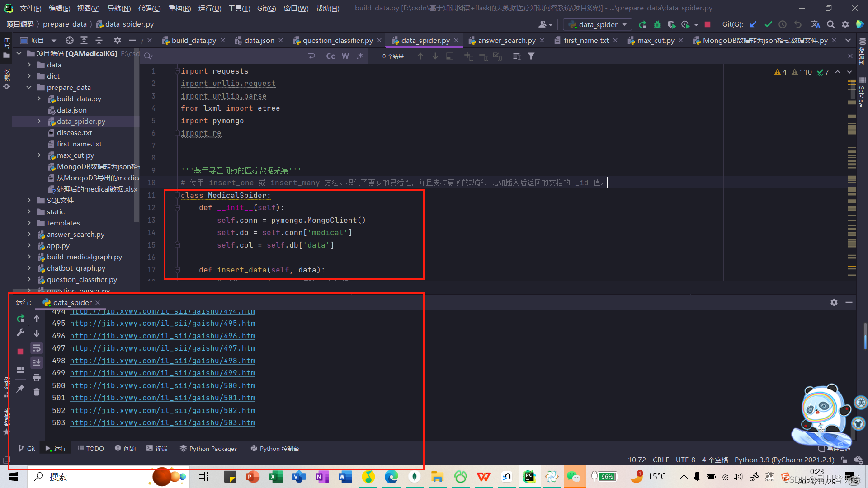Open IDE settings gear icon in toolbar

(x=845, y=24)
